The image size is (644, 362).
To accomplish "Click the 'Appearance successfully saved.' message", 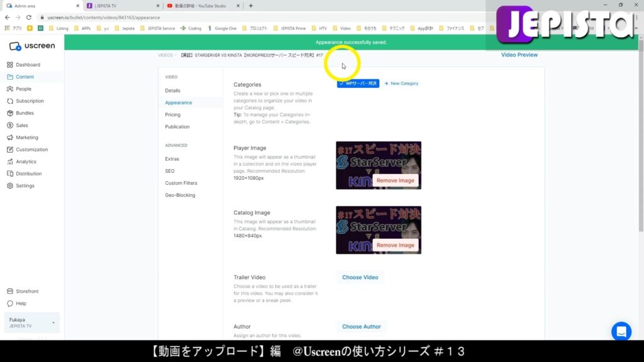I will click(351, 42).
